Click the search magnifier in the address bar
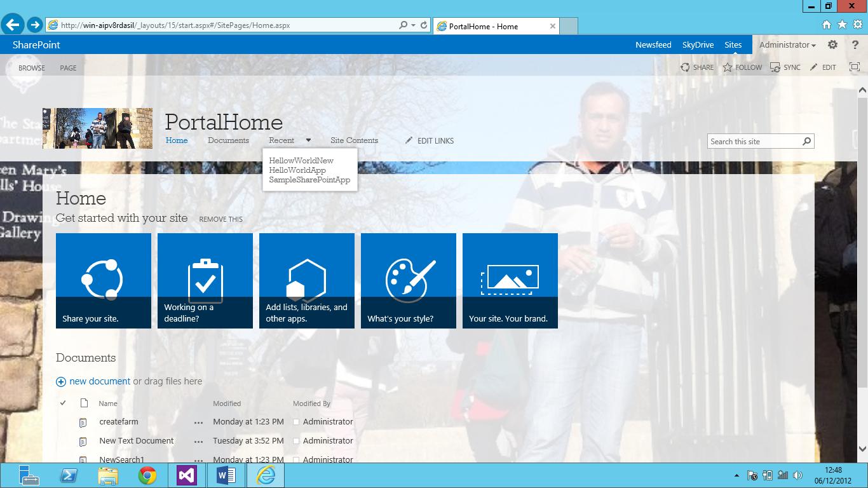This screenshot has width=868, height=488. click(403, 25)
